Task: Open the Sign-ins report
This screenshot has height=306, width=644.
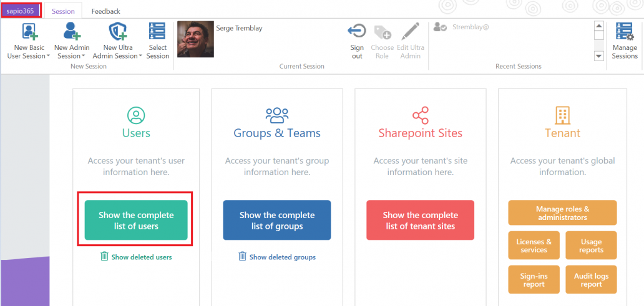Action: click(x=534, y=280)
